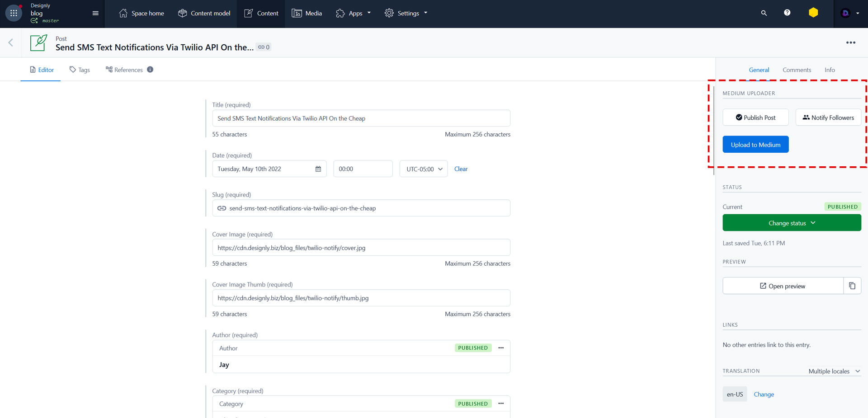Click the Slug input field
This screenshot has width=868, height=418.
pyautogui.click(x=361, y=208)
